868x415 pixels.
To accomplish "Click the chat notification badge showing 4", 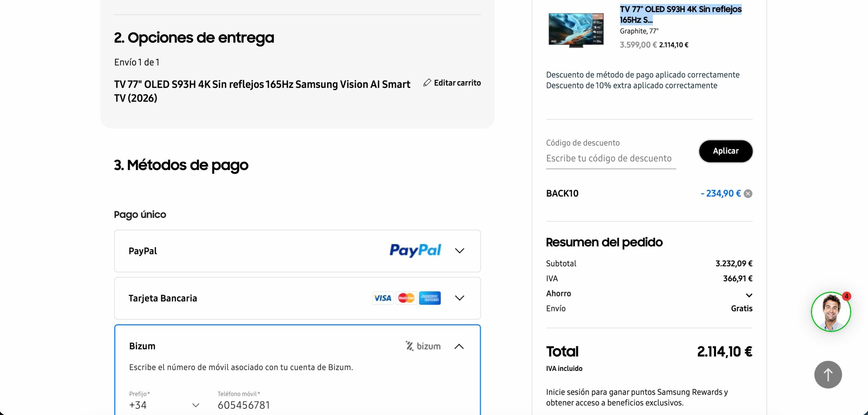I will pos(846,296).
